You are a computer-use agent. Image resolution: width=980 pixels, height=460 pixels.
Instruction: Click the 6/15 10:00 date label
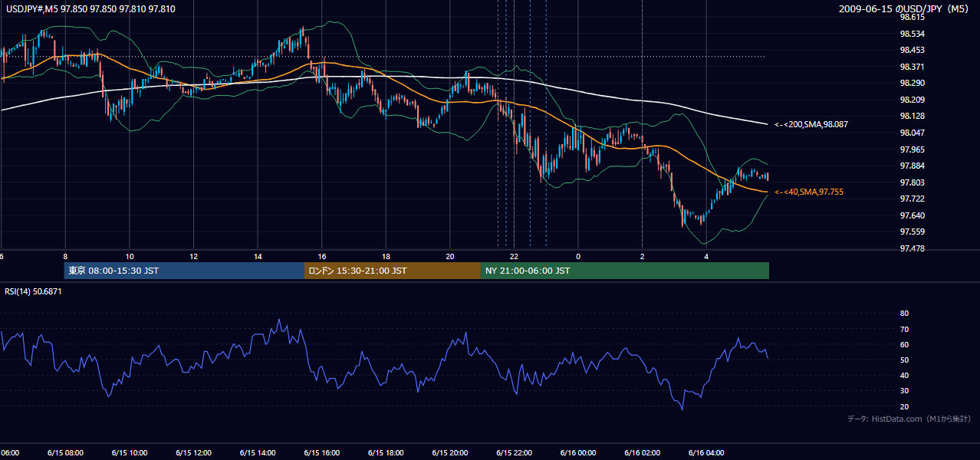pyautogui.click(x=130, y=452)
